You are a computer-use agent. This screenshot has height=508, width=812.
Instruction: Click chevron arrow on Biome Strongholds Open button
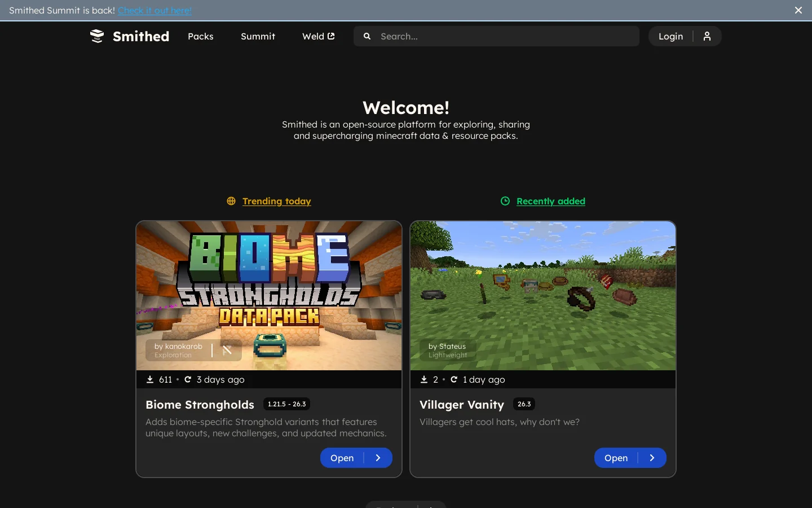pos(378,458)
